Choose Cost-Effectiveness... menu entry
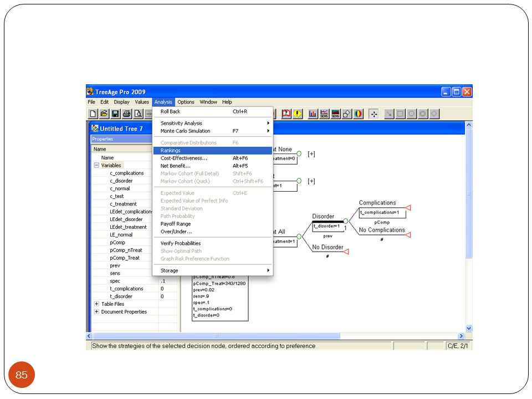Viewport: 532px width, 399px height. tap(213, 158)
